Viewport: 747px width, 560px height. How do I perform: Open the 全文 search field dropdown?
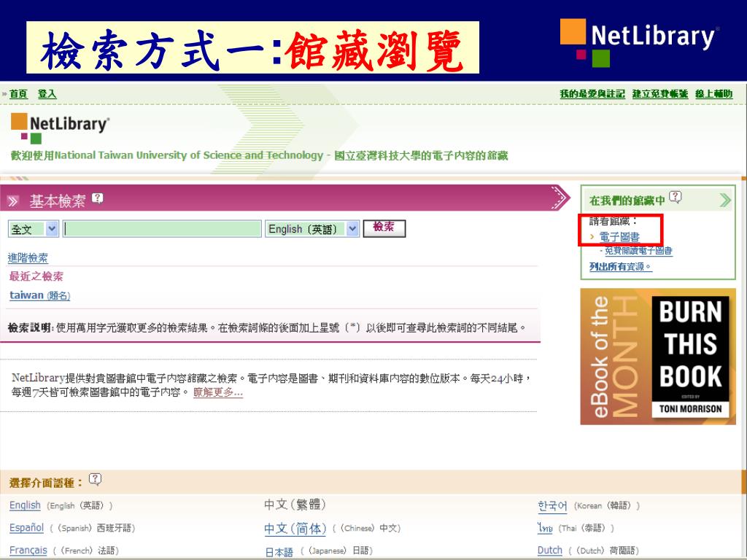tap(34, 229)
